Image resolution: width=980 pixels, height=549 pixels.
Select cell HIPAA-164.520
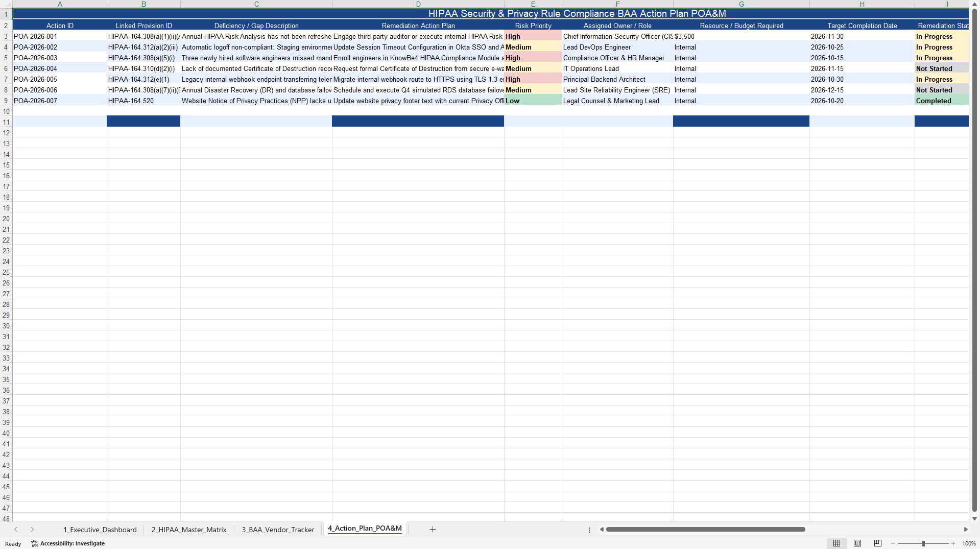click(144, 101)
